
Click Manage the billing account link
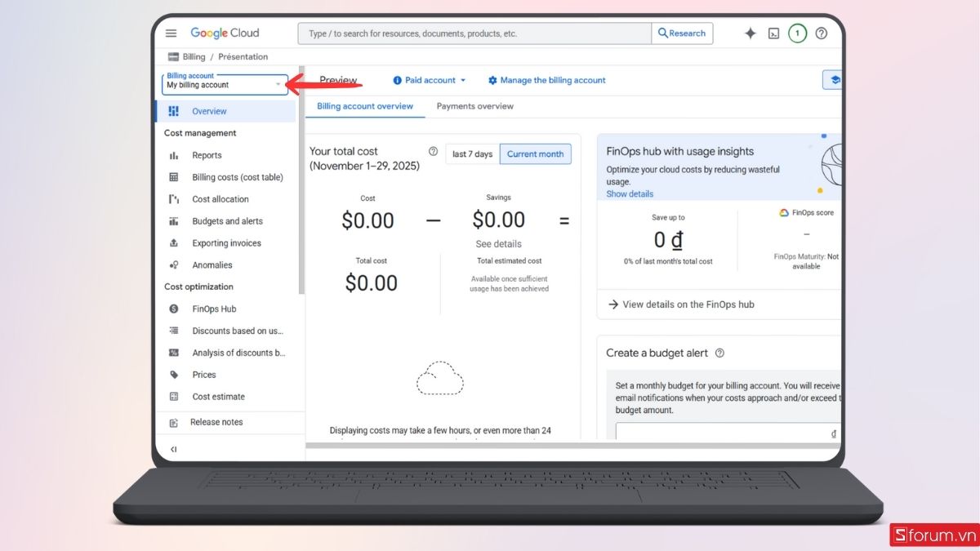coord(546,80)
